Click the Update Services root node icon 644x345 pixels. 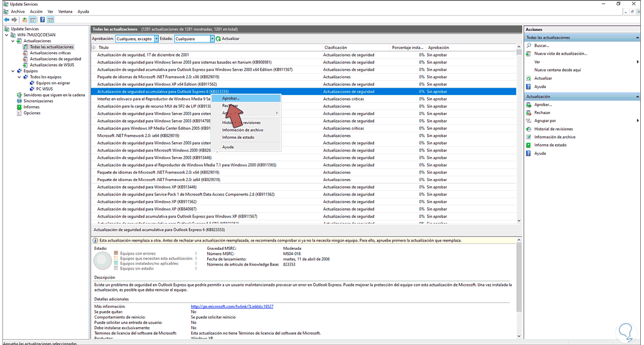coord(6,29)
